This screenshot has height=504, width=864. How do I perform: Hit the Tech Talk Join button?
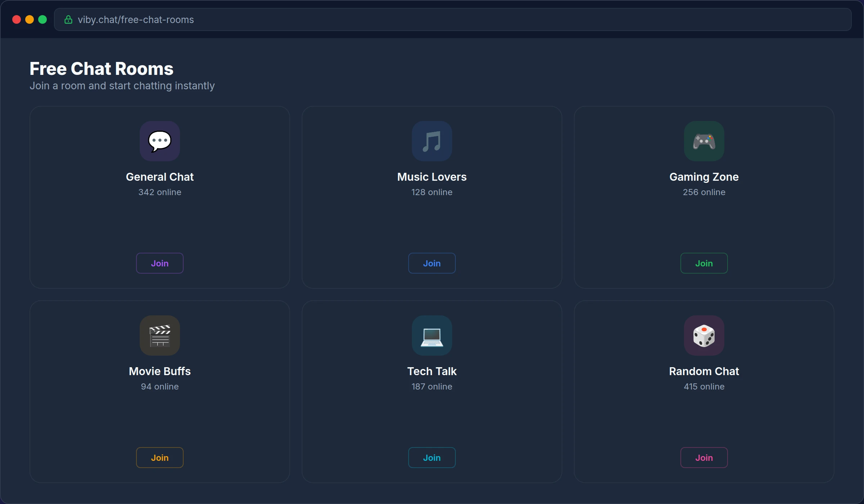tap(432, 458)
